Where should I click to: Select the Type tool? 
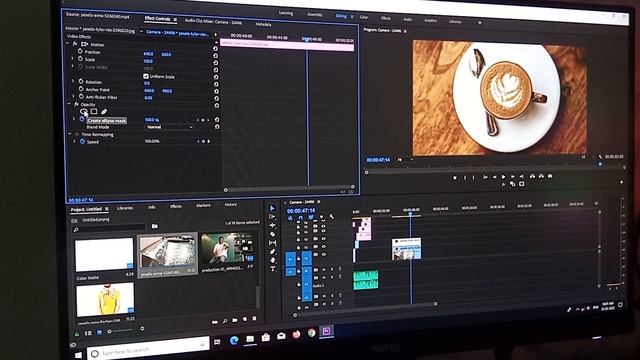coord(272,269)
